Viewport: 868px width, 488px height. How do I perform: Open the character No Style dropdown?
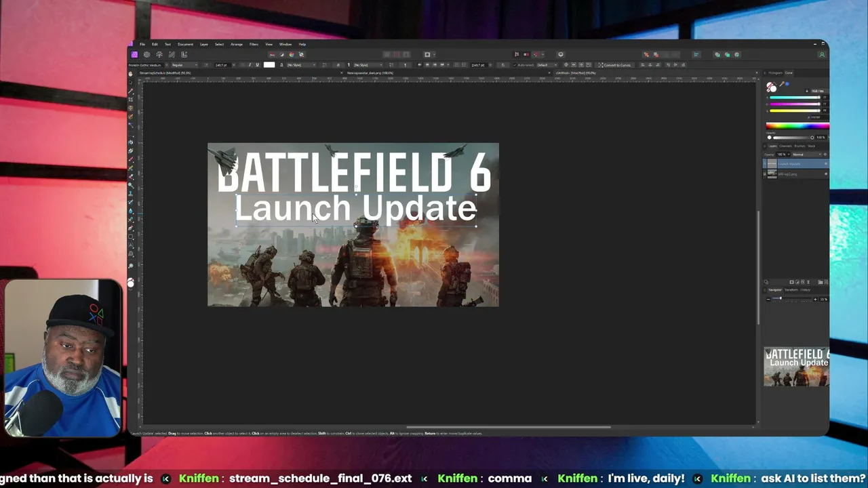pos(301,65)
